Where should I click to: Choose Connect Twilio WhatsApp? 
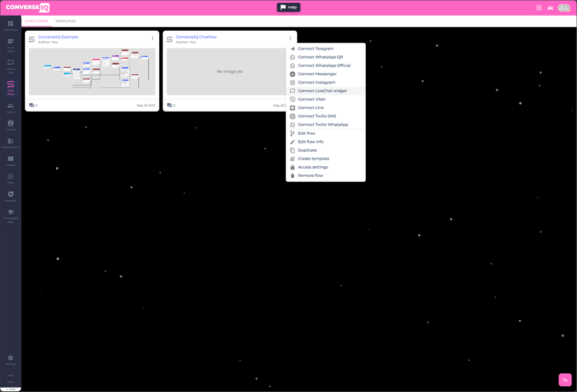click(326, 125)
